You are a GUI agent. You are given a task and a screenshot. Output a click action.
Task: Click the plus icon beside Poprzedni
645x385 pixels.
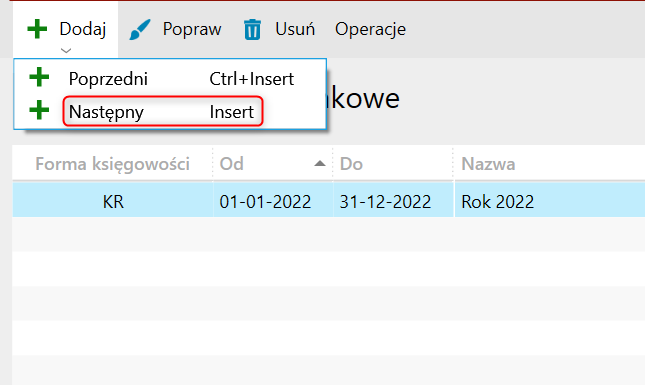(x=39, y=77)
